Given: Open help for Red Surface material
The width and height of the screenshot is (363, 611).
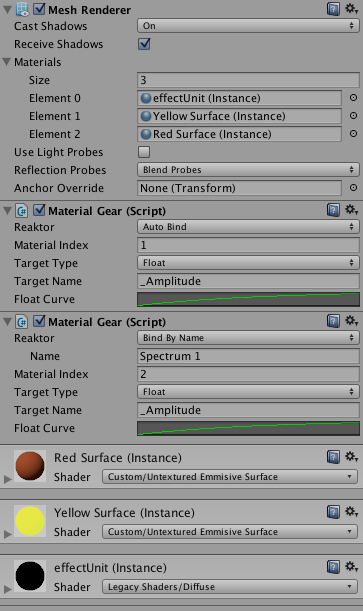Looking at the screenshot, I should point(333,457).
